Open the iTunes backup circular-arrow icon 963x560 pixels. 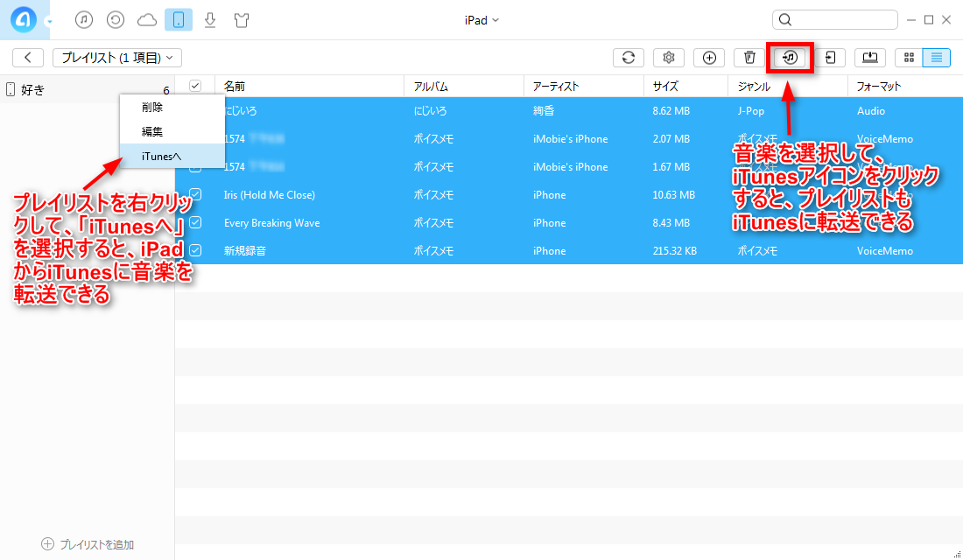(x=116, y=20)
